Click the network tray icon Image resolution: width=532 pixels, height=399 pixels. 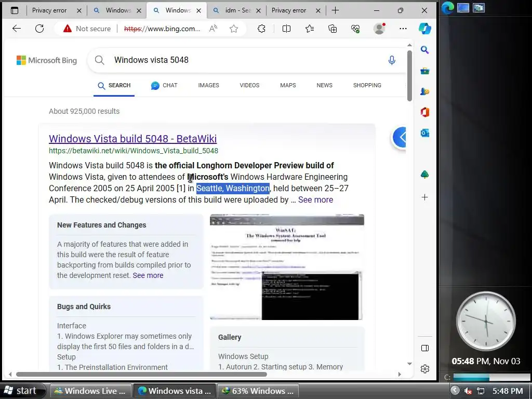(x=481, y=391)
